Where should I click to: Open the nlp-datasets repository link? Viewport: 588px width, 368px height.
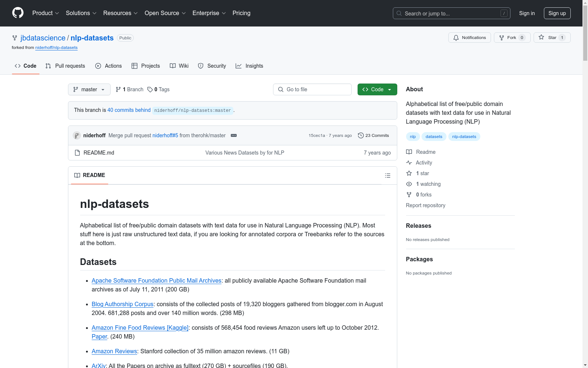92,38
